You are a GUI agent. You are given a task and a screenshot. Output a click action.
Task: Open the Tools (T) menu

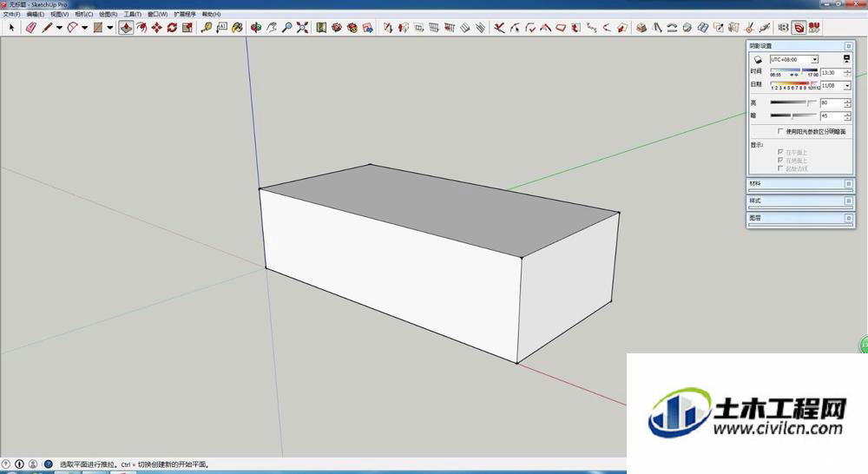132,14
